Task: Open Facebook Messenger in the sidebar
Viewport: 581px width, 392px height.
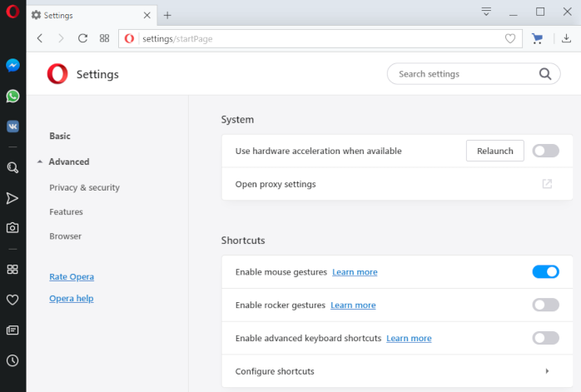Action: click(12, 66)
